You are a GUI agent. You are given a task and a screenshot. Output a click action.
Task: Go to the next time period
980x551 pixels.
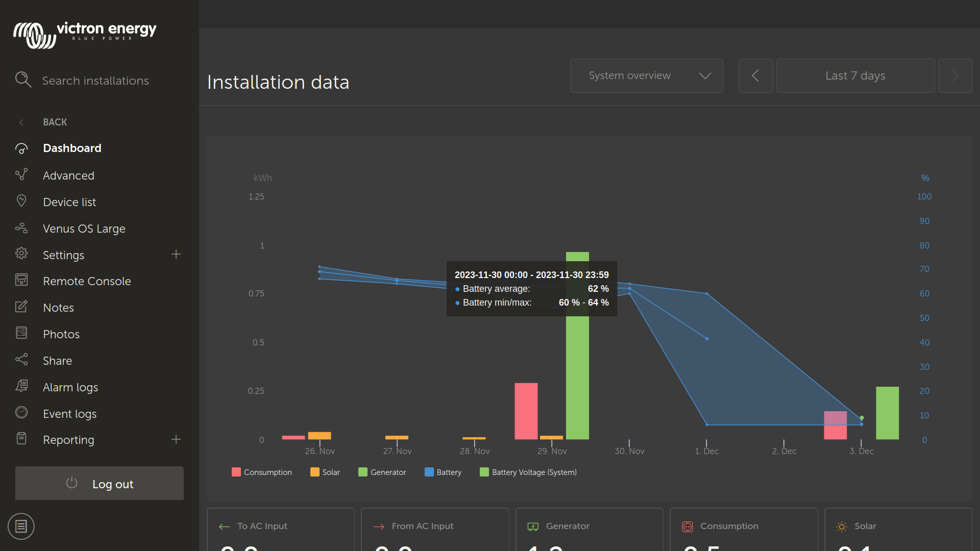(955, 76)
